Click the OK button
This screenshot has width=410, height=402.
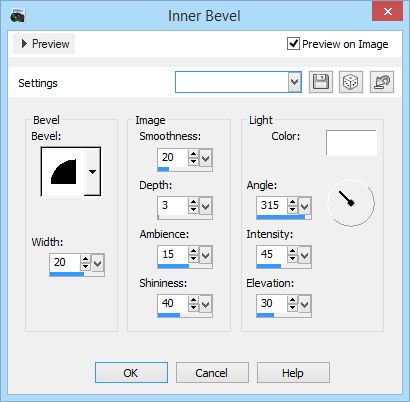(131, 373)
